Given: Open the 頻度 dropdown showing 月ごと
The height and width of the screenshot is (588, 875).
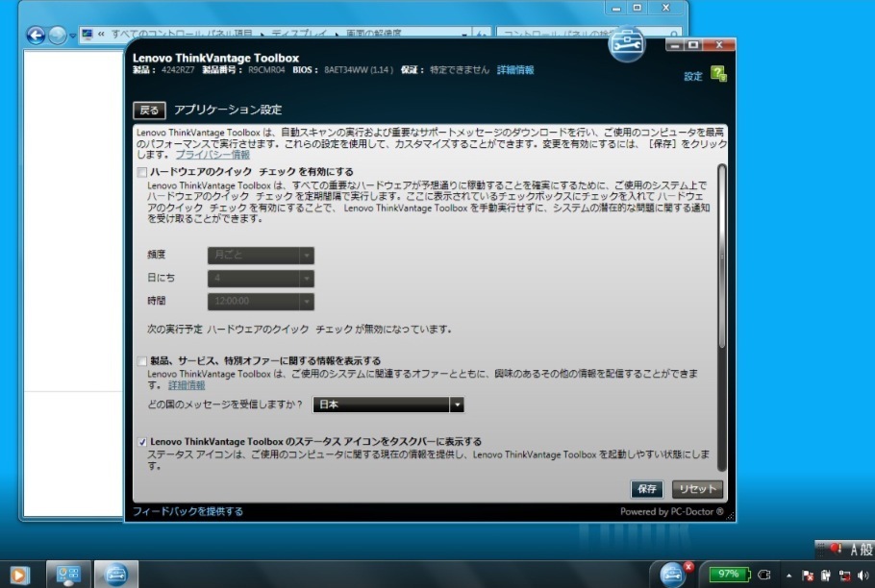Looking at the screenshot, I should (x=261, y=256).
